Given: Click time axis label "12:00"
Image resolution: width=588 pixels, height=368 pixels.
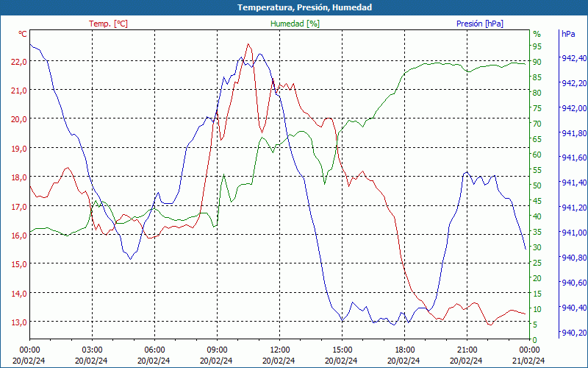Looking at the screenshot, I should click(280, 350).
